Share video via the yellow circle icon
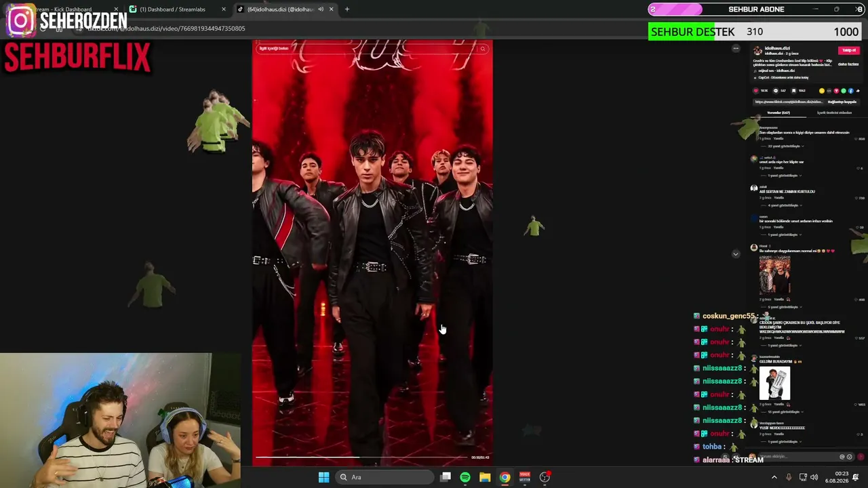868x488 pixels. click(822, 91)
